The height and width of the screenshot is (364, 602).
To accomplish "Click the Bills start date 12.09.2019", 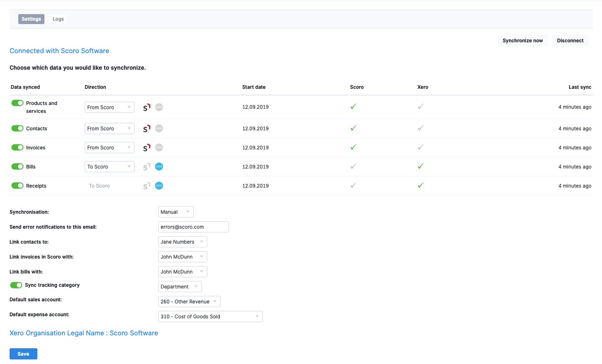I will 256,167.
